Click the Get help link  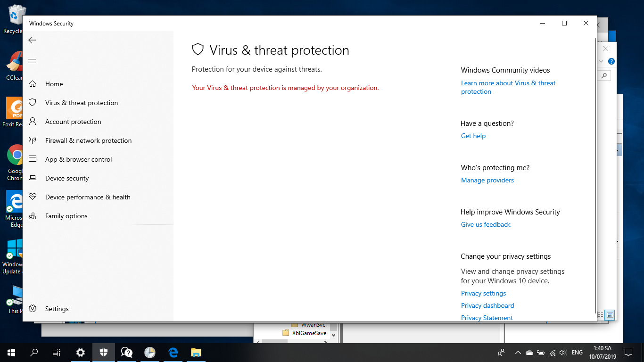point(473,136)
